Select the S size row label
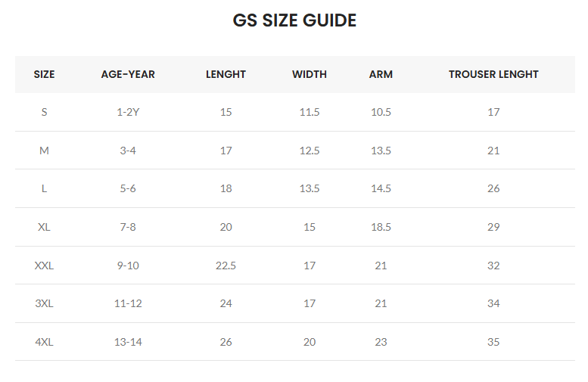The width and height of the screenshot is (588, 382). pos(45,112)
